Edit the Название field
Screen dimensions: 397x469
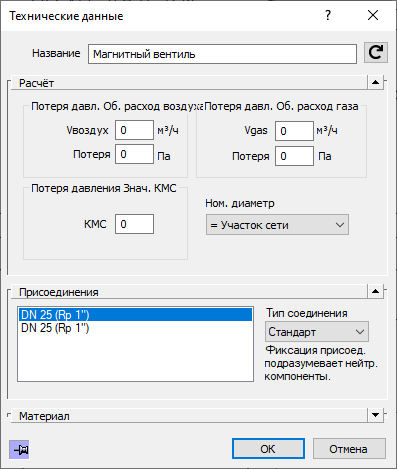tap(222, 54)
